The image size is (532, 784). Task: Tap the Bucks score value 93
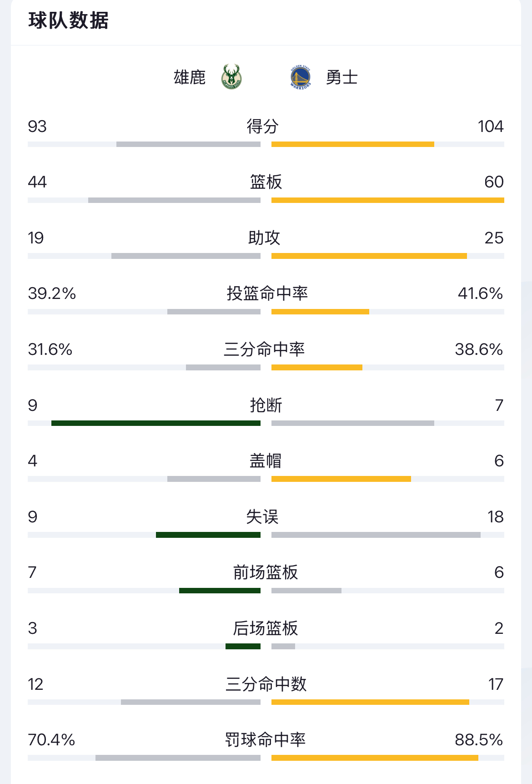[37, 126]
